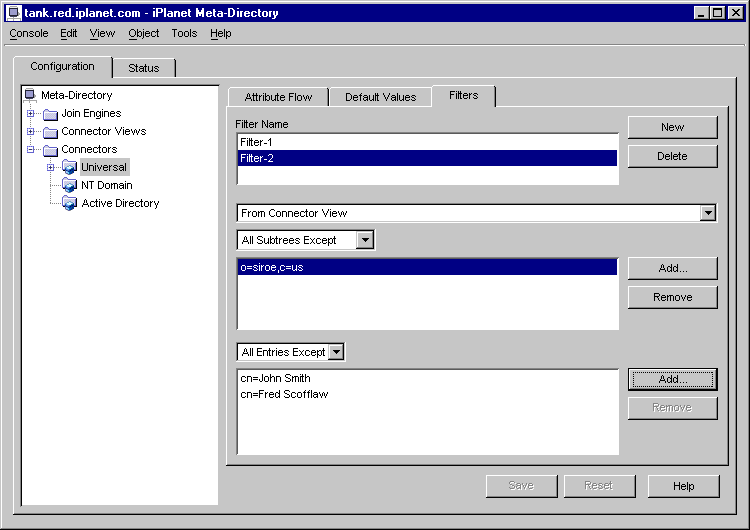Viewport: 750px width, 530px height.
Task: Select Universal tree label
Action: click(x=104, y=167)
